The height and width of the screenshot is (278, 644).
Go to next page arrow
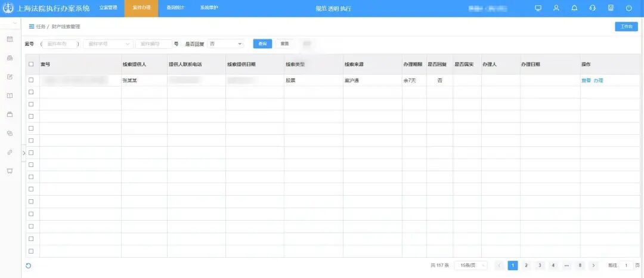coord(593,265)
